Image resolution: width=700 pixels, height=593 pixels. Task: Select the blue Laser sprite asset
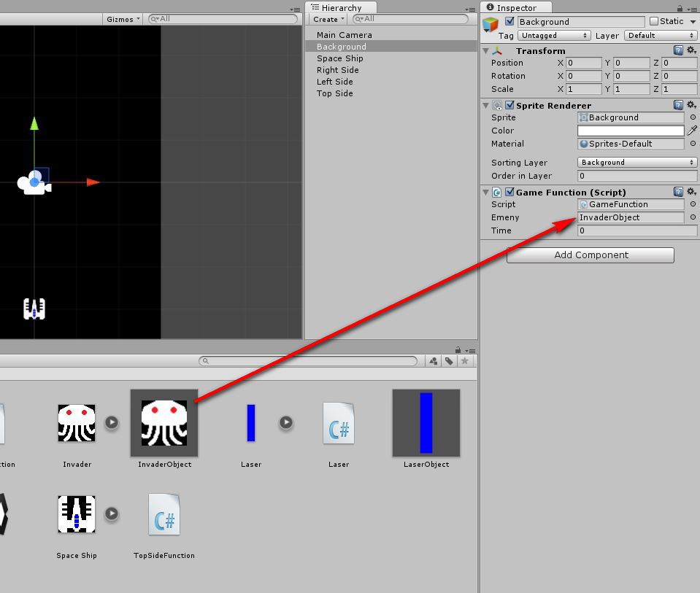[x=251, y=423]
